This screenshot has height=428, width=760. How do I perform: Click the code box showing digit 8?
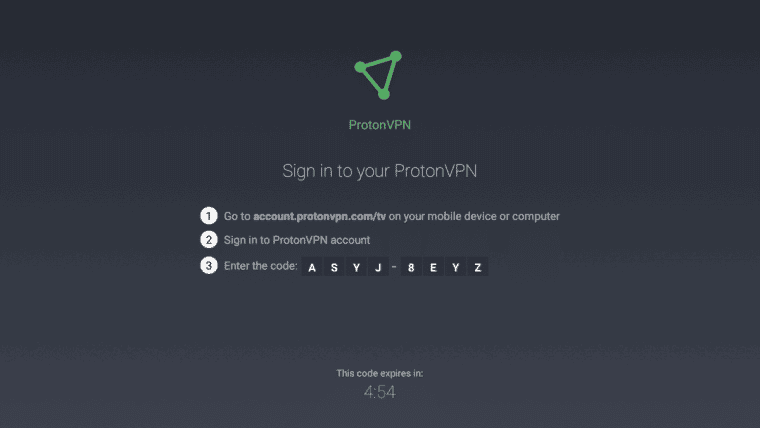coord(411,267)
